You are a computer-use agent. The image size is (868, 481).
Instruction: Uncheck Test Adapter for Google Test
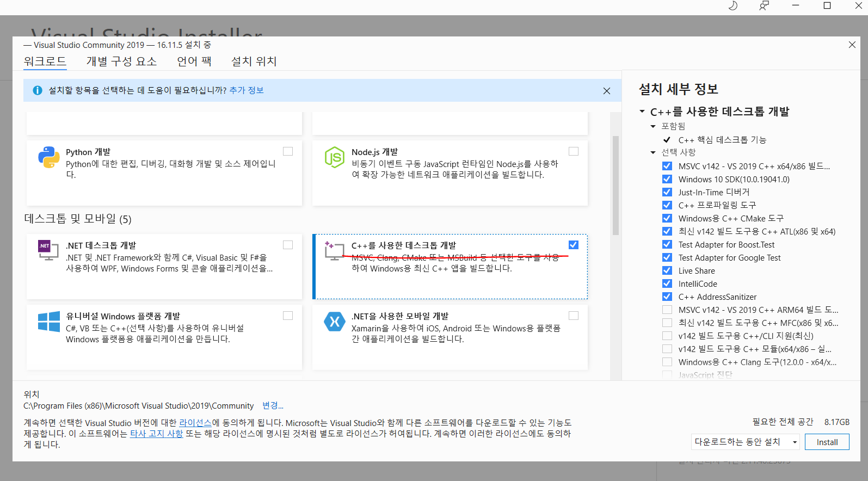(667, 257)
